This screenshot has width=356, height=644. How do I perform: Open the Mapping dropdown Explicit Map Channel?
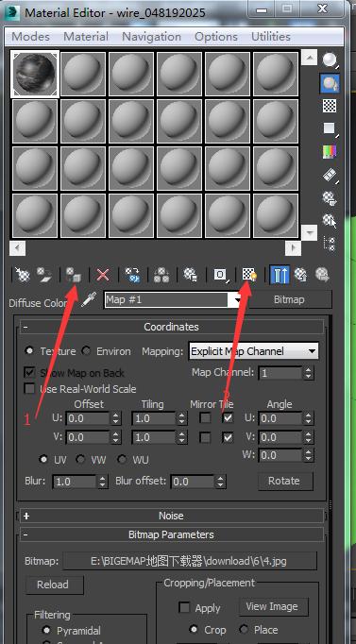click(x=253, y=351)
